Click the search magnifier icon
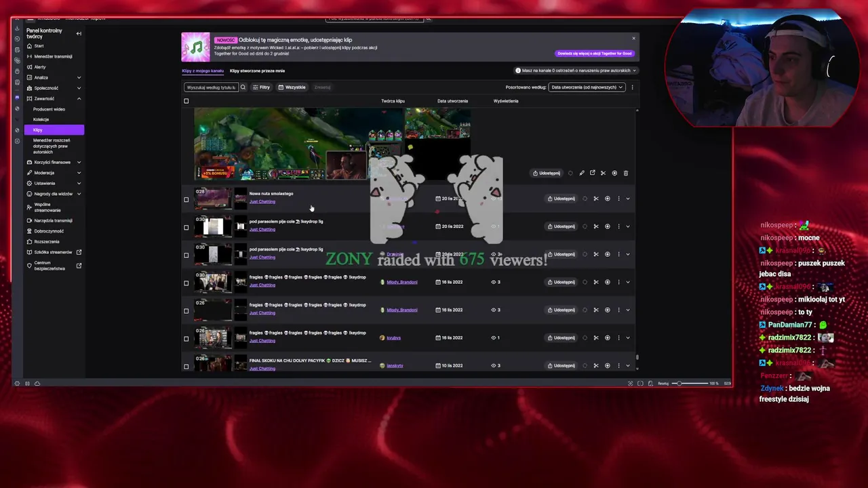 click(243, 87)
